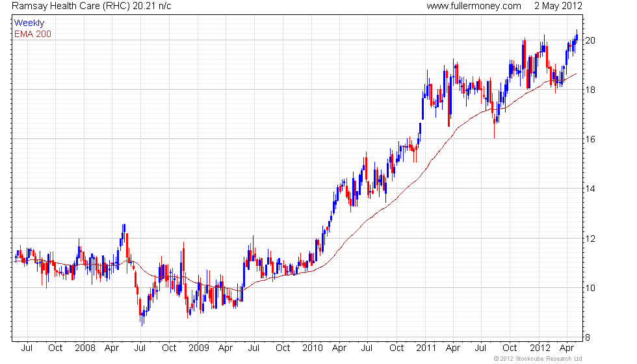
Task: Click the 2008 year axis label
Action: point(85,348)
